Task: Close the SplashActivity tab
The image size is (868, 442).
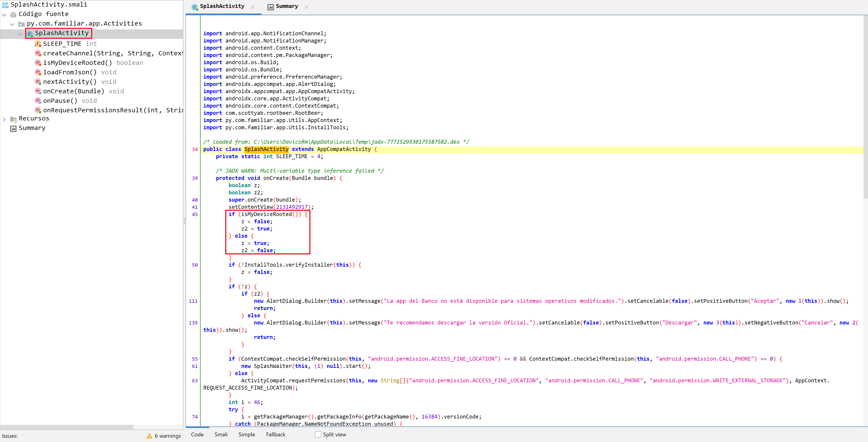Action: 253,7
